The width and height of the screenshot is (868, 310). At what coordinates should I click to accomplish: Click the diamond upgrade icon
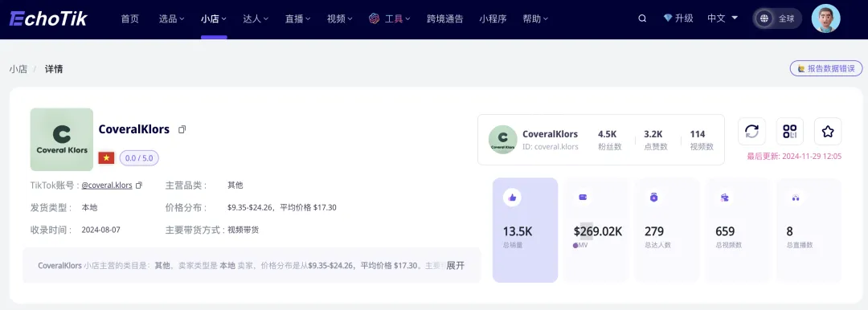(x=668, y=18)
